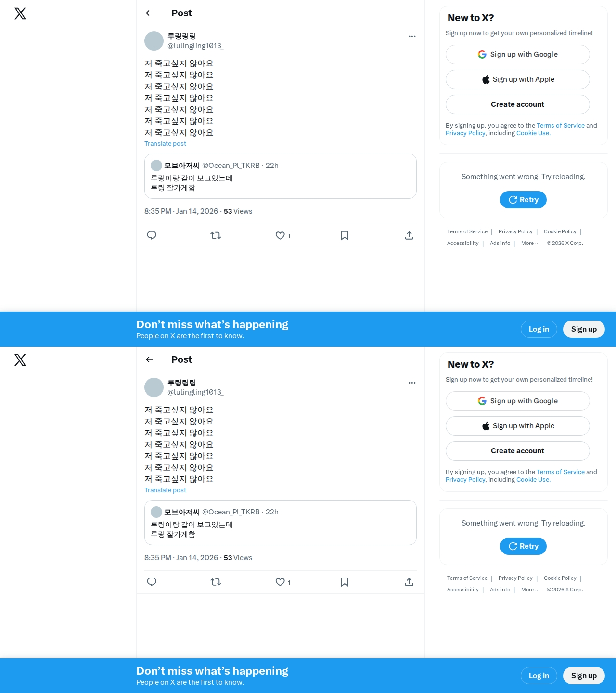616x693 pixels.
Task: Expand the More footer menu in the upper sidebar
Action: pos(530,243)
